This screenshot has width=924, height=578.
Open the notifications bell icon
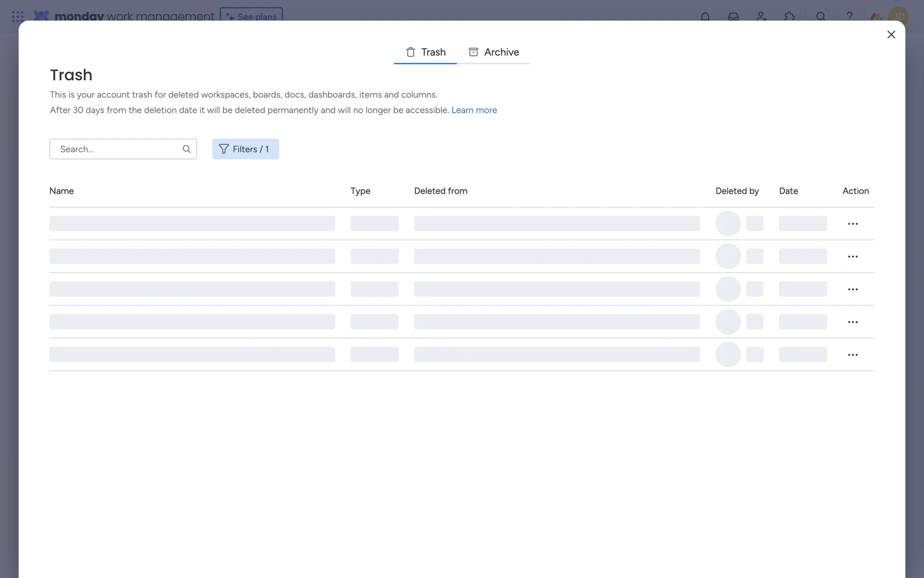[x=705, y=16]
